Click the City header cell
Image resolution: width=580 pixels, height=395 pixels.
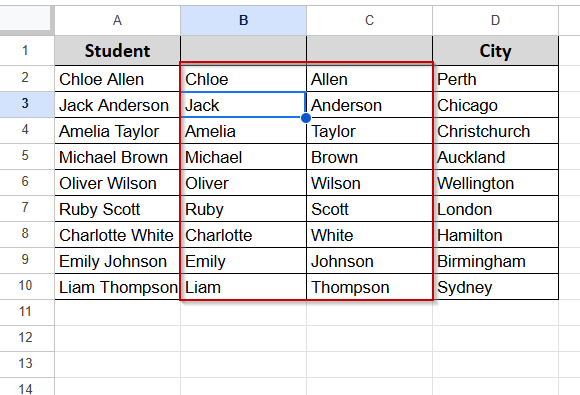[x=495, y=51]
